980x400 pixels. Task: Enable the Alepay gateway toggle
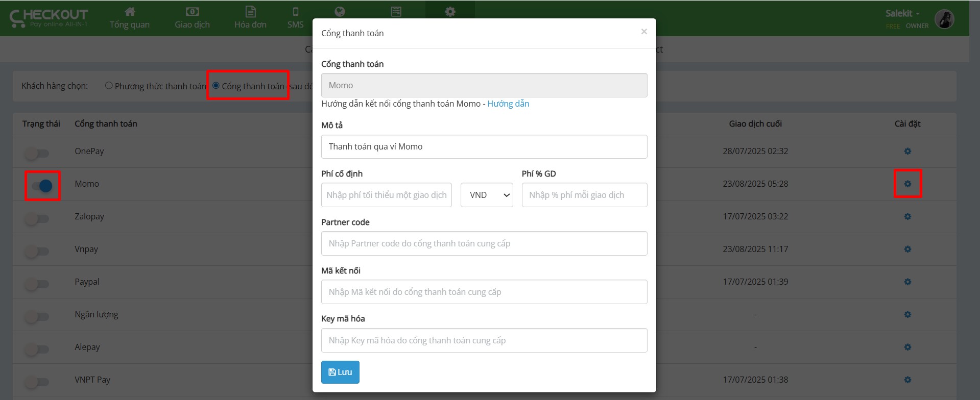click(37, 349)
